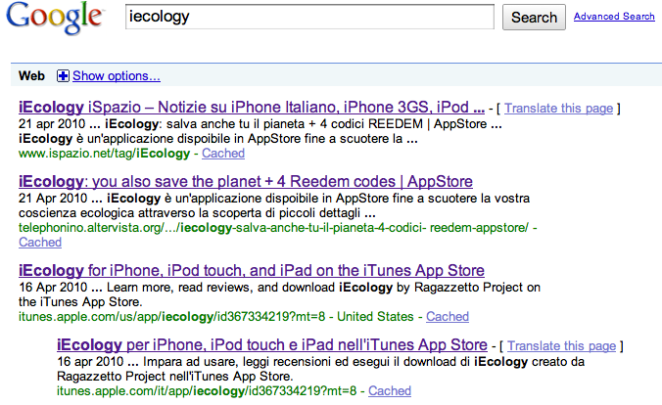
Task: Open the Advanced Search link
Action: click(x=614, y=17)
